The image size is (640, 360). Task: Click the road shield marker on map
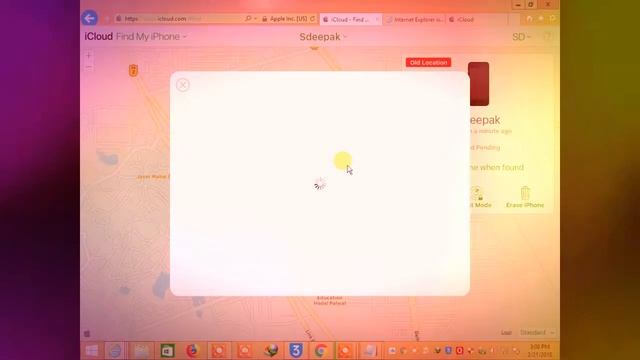click(133, 70)
